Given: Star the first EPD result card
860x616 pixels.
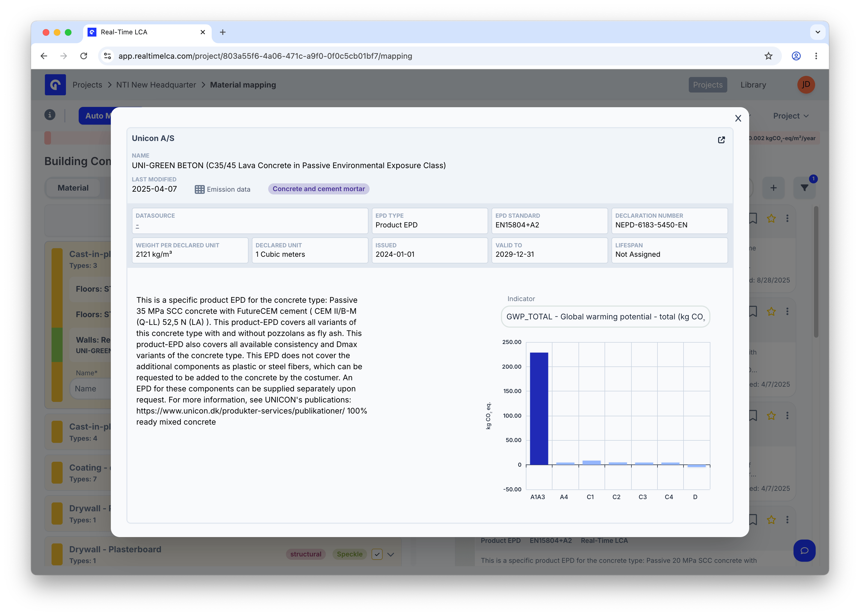Looking at the screenshot, I should (771, 218).
